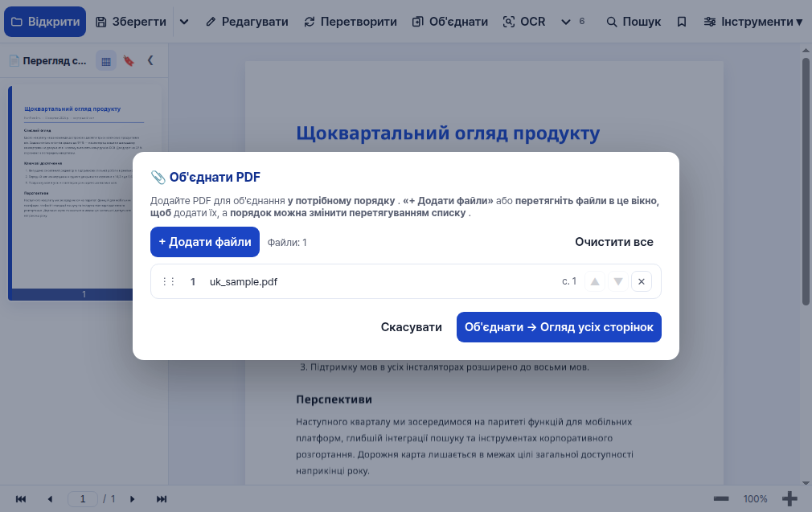This screenshot has height=512, width=812.
Task: Click Скасувати to cancel merging
Action: (x=411, y=327)
